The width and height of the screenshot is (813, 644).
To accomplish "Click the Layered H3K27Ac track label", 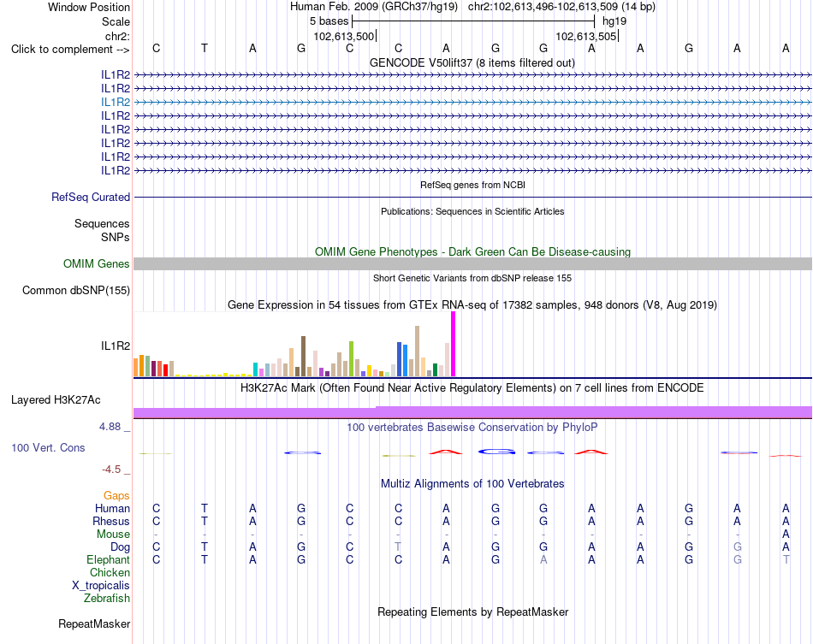I will click(x=56, y=400).
